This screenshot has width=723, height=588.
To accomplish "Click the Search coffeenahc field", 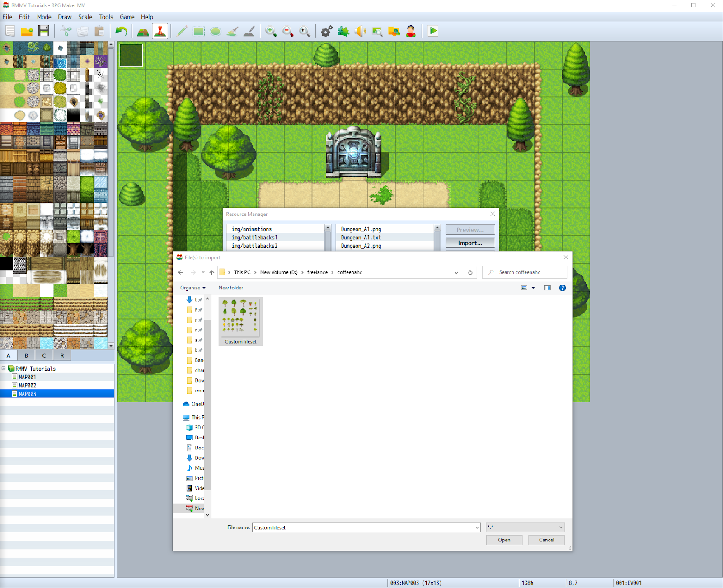I will click(x=525, y=272).
